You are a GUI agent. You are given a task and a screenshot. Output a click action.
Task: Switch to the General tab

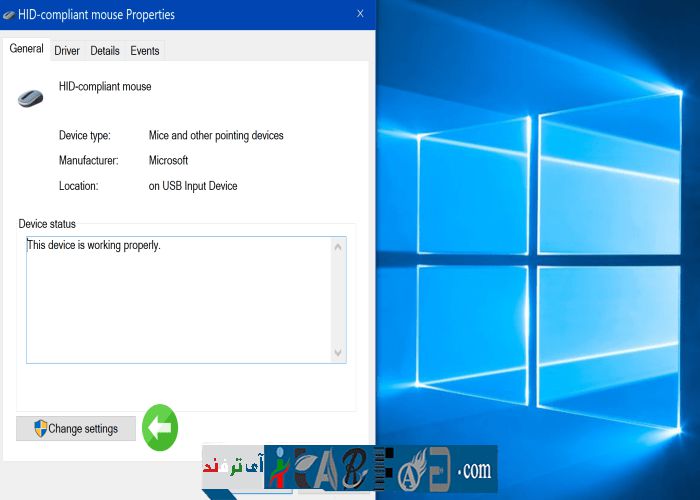[26, 49]
